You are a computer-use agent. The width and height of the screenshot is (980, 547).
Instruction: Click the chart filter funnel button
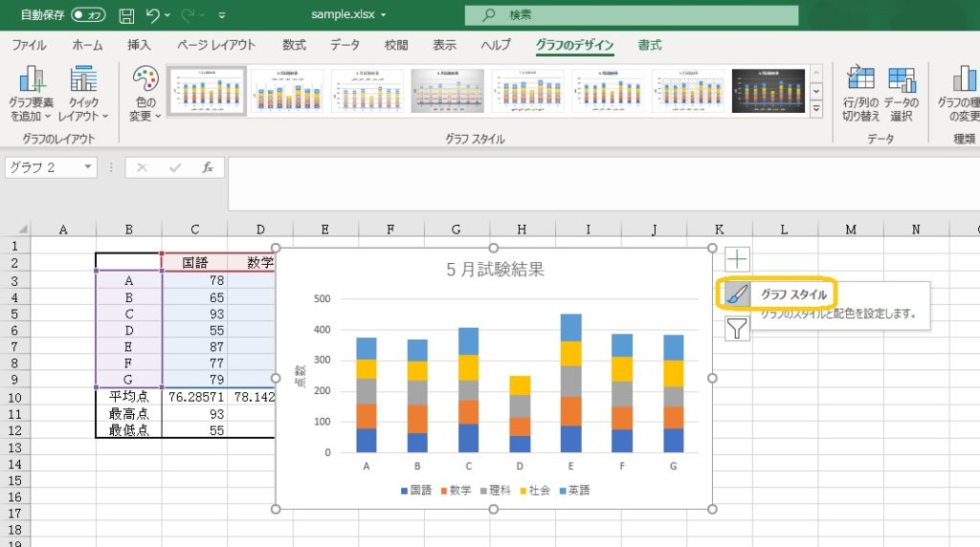tap(737, 329)
